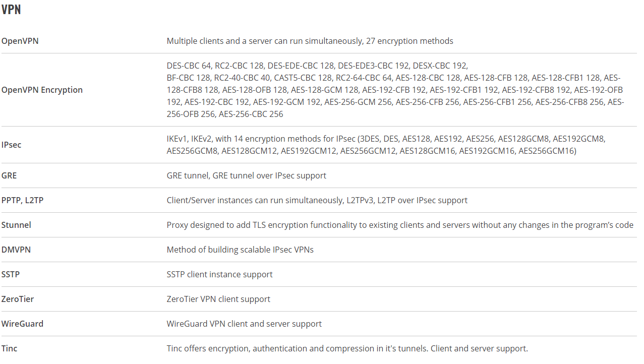The image size is (644, 364).
Task: Select the ZeroTier row label
Action: pyautogui.click(x=18, y=299)
